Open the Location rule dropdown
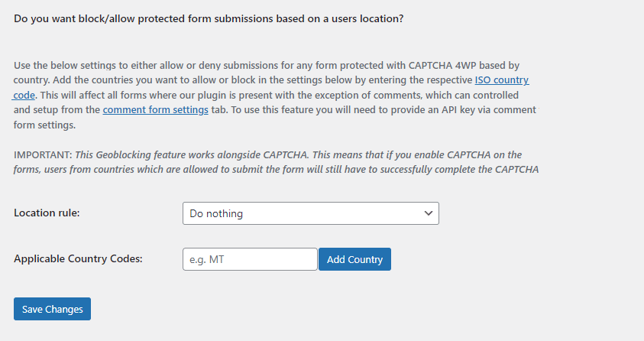This screenshot has height=341, width=644. (310, 213)
